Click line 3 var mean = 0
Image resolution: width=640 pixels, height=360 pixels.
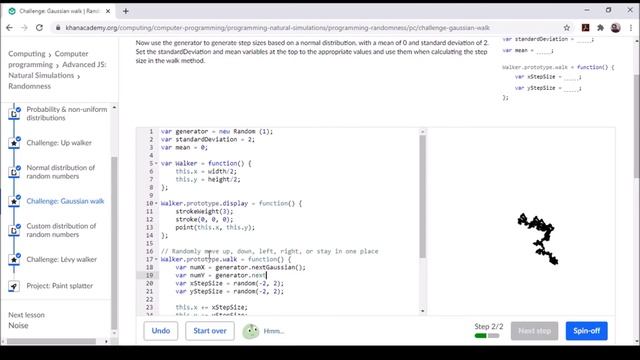click(184, 148)
